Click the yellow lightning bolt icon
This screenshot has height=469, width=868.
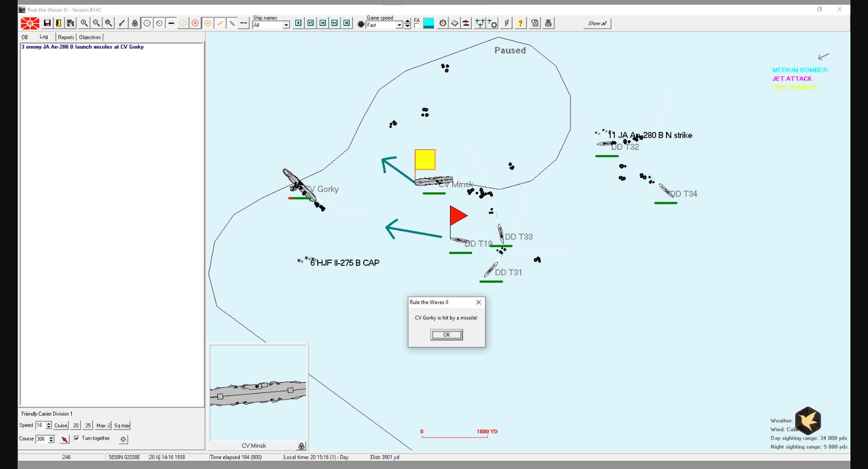(507, 23)
